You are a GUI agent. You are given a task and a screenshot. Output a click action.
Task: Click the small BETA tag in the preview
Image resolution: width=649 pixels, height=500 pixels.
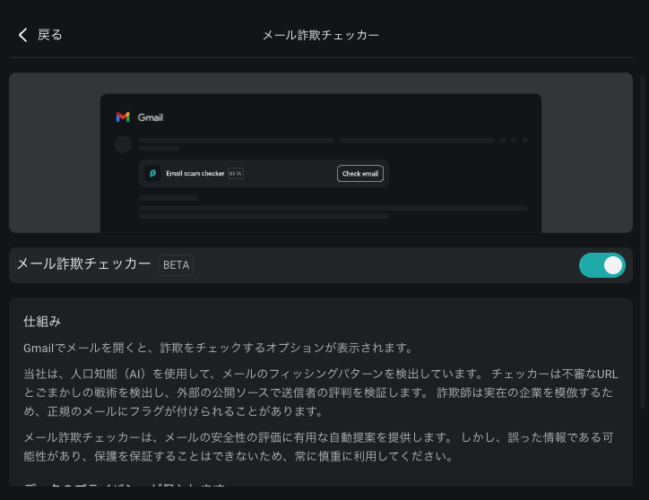tap(236, 174)
